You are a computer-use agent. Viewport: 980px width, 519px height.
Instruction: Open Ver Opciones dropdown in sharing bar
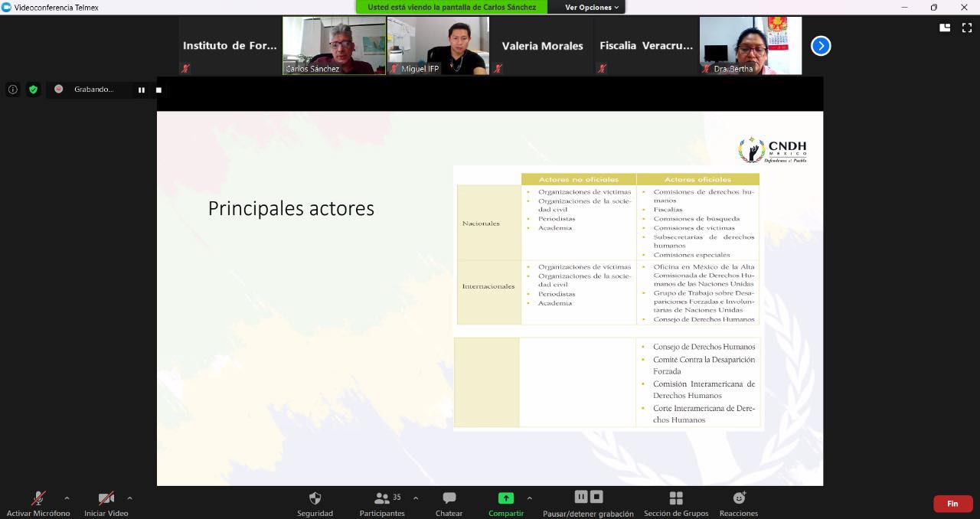pos(593,7)
